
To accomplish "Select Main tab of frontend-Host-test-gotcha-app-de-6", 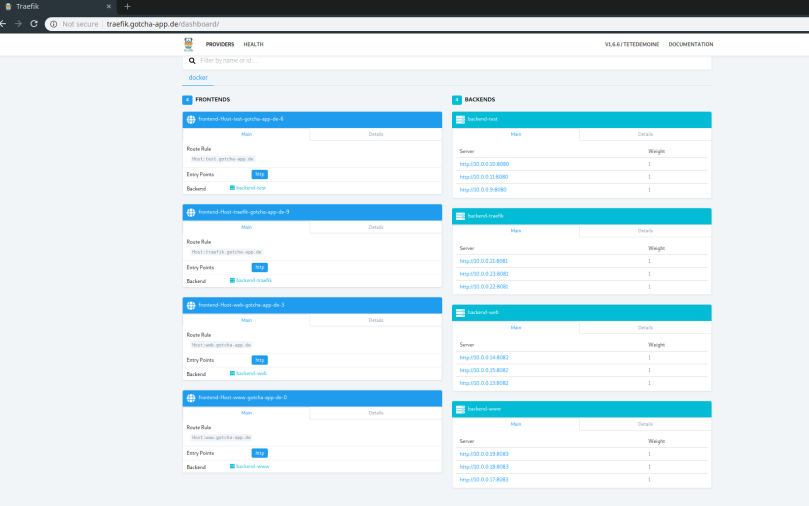I will click(x=246, y=134).
